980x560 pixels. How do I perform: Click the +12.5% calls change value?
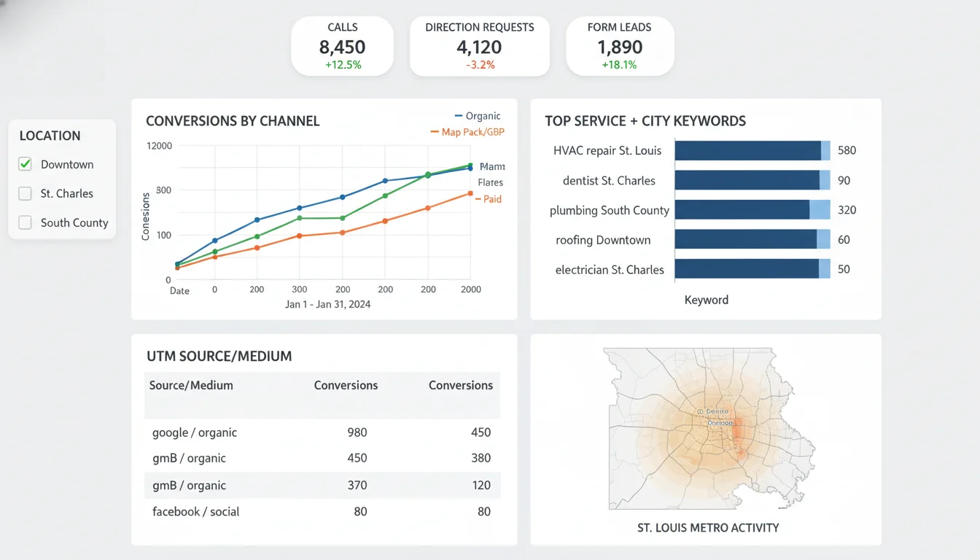[342, 65]
